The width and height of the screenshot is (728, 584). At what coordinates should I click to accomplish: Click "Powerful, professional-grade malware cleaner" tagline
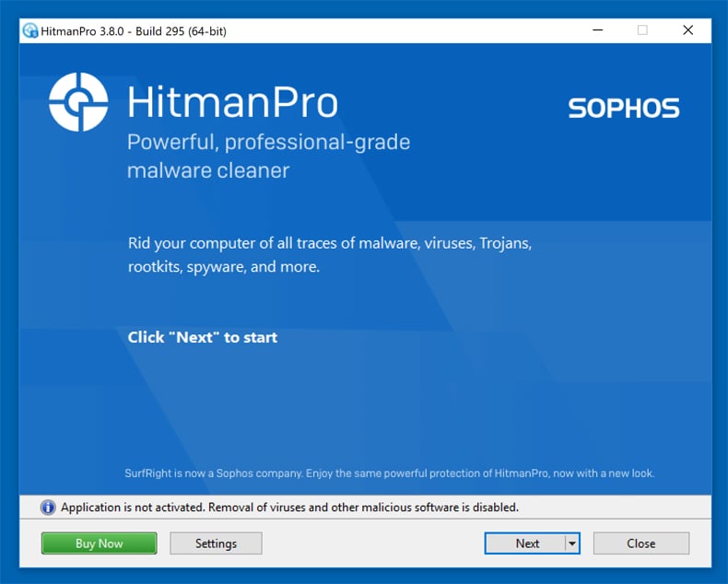(x=268, y=156)
